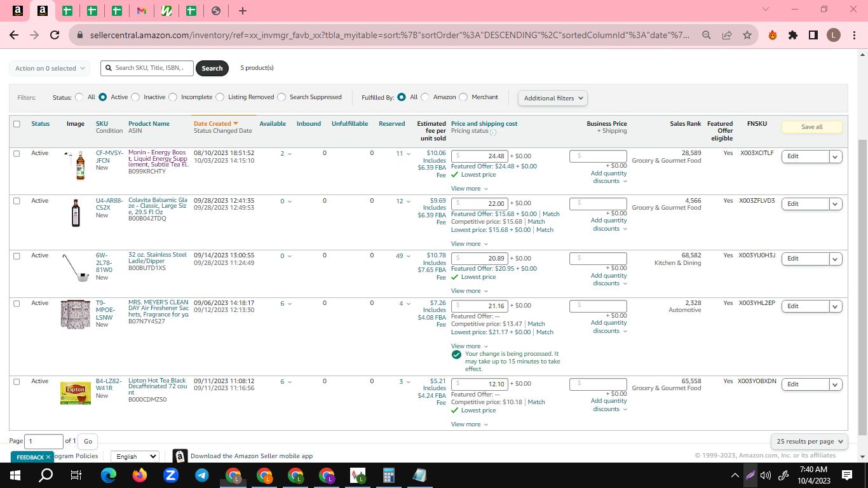Viewport: 868px width, 488px height.
Task: Toggle the Chrome side panel
Action: pyautogui.click(x=813, y=35)
